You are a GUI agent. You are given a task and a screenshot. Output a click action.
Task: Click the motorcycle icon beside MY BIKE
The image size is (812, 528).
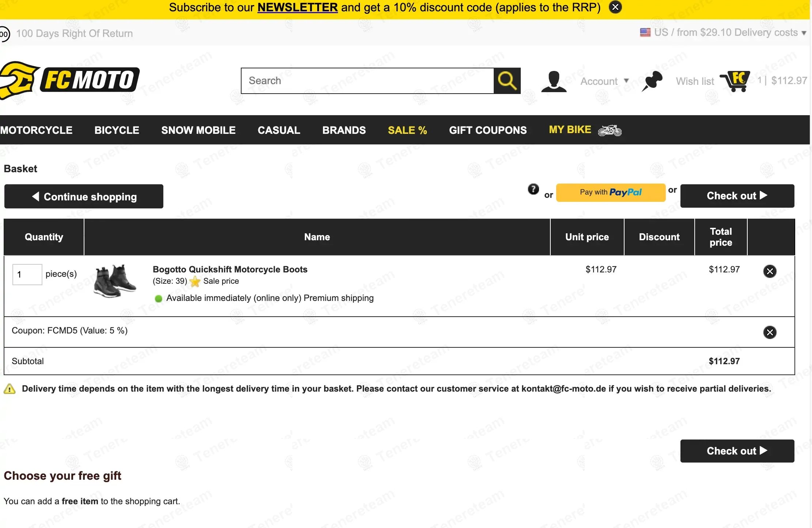(x=610, y=130)
